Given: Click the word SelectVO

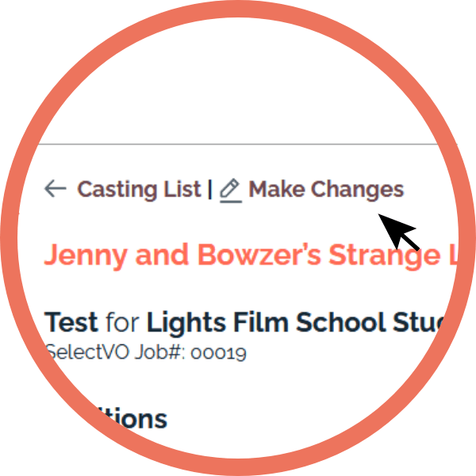Looking at the screenshot, I should pos(87,352).
